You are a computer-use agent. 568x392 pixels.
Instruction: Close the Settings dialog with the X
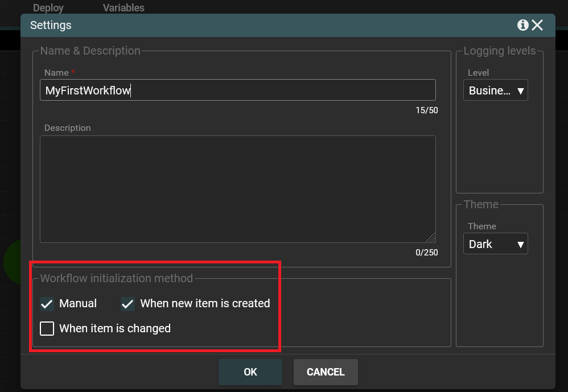pyautogui.click(x=538, y=26)
